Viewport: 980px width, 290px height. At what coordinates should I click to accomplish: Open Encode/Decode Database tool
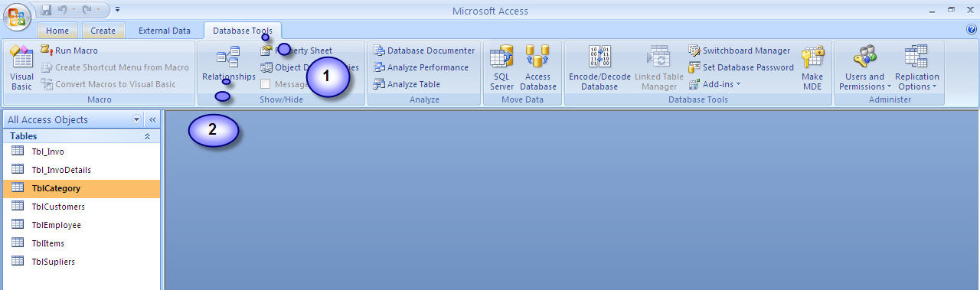(599, 67)
